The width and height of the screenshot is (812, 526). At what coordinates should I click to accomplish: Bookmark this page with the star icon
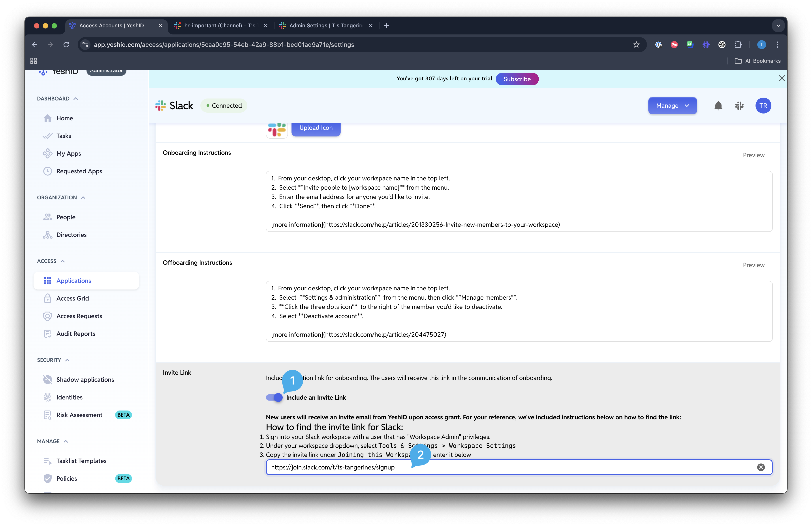pyautogui.click(x=636, y=45)
